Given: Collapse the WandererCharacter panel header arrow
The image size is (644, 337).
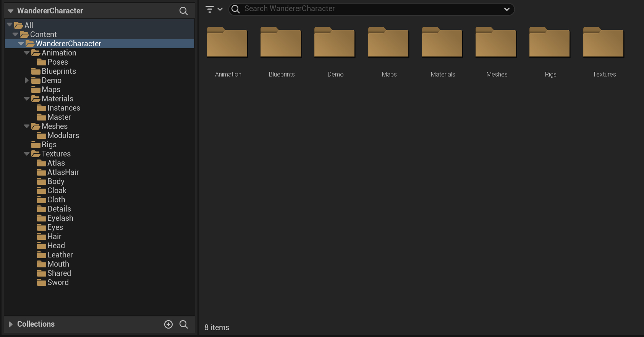Looking at the screenshot, I should click(11, 11).
